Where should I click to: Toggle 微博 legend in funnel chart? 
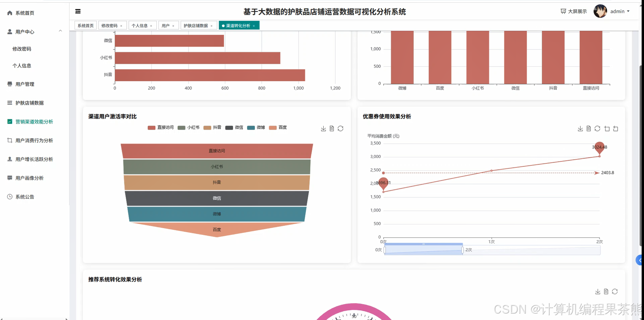point(256,128)
